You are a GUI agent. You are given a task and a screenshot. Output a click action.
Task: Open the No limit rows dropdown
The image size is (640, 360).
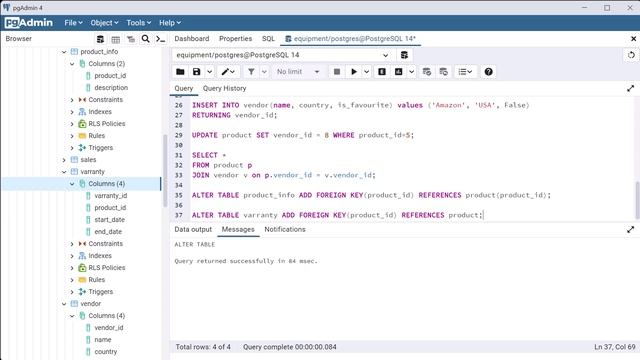click(x=298, y=72)
